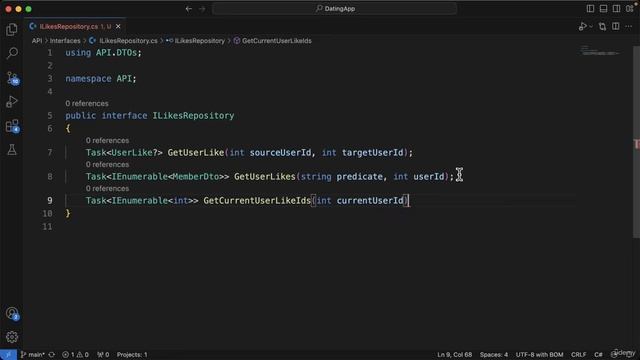Split the editor to the right
The height and width of the screenshot is (360, 640).
616,27
